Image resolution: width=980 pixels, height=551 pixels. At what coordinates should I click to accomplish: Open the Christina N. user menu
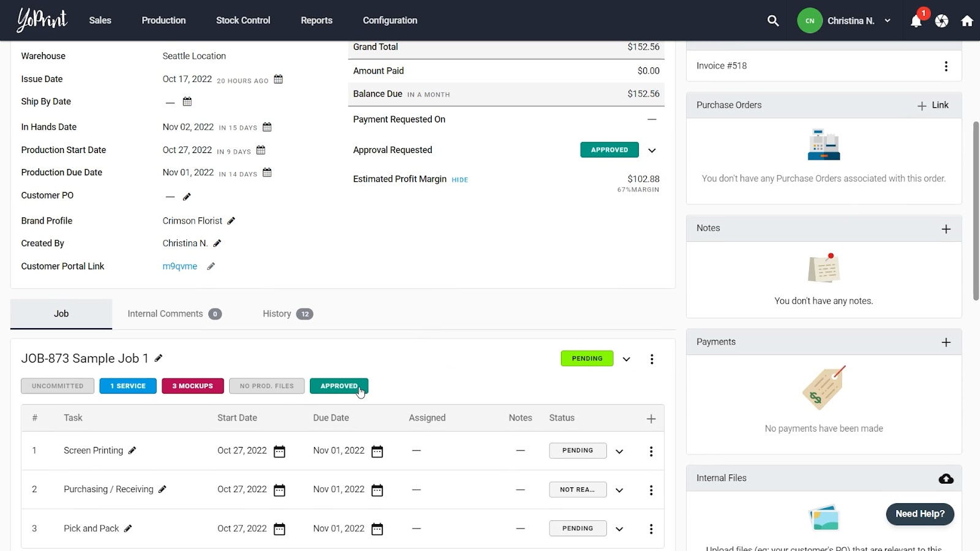(x=844, y=21)
